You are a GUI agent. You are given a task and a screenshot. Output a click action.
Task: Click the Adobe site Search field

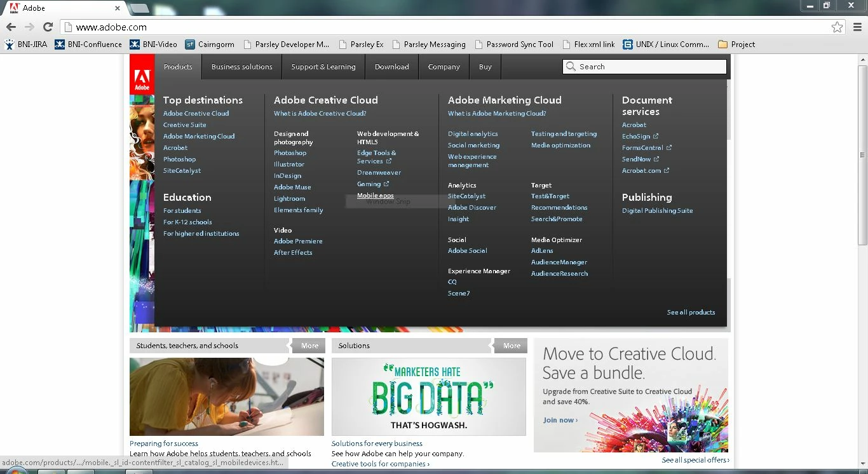pyautogui.click(x=644, y=67)
